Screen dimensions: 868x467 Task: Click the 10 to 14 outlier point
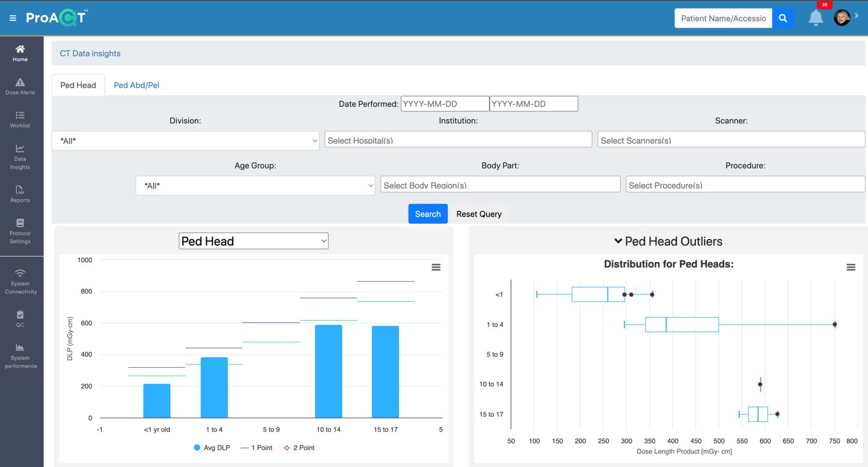pos(760,384)
